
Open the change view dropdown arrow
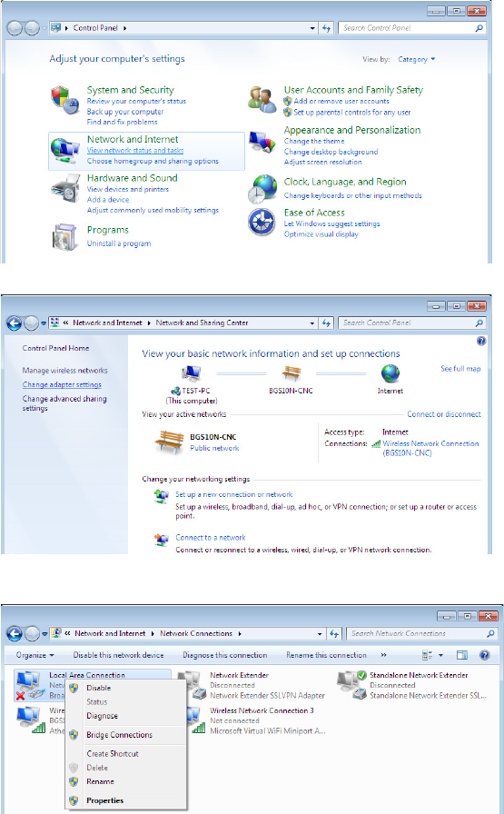(x=440, y=655)
